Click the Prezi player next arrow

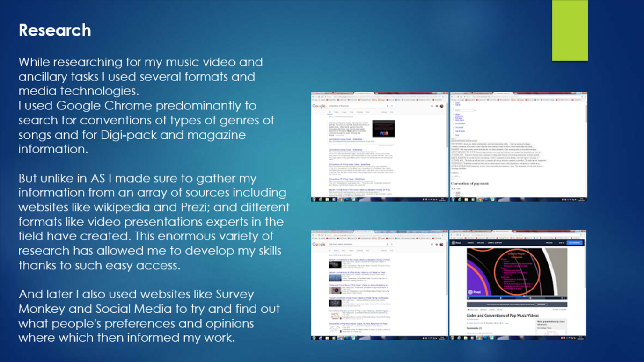[530, 298]
